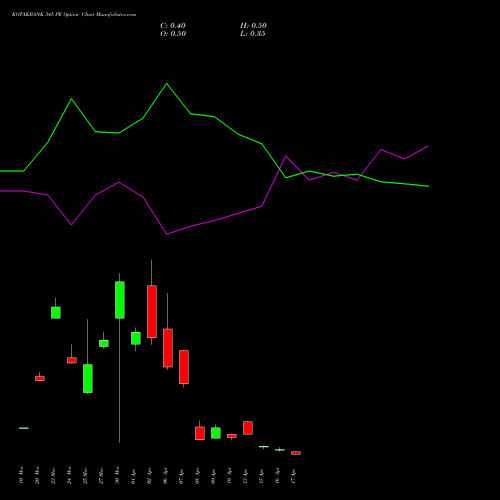Select the 'L: 0.35' low value
The image size is (500, 500).
pos(253,34)
